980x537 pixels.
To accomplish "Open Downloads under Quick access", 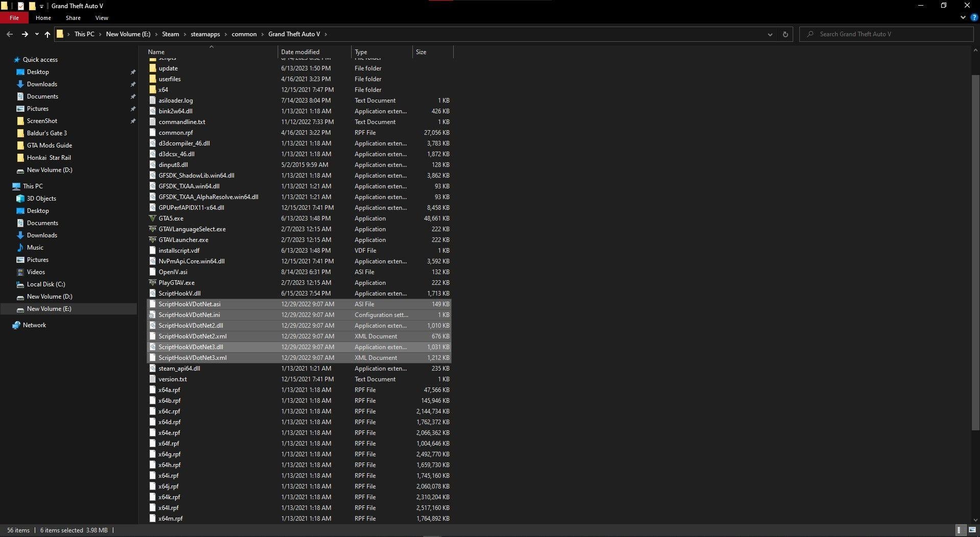I will pyautogui.click(x=42, y=84).
